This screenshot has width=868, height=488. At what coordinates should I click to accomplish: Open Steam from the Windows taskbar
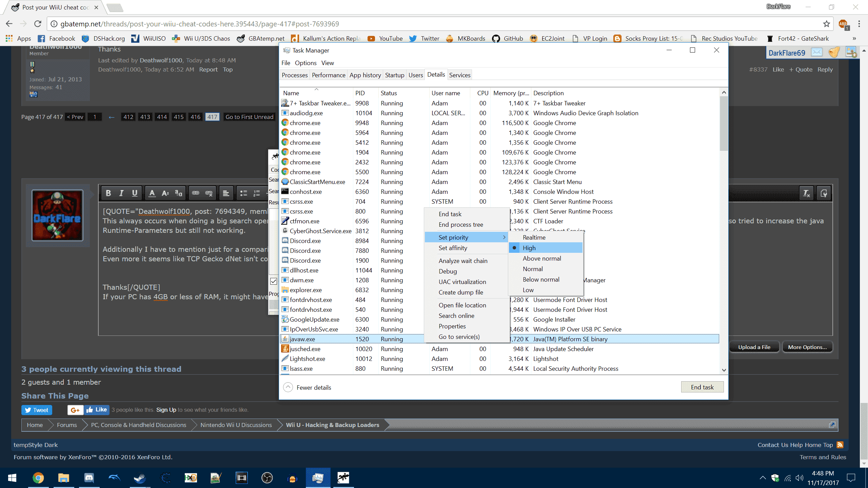pyautogui.click(x=140, y=478)
